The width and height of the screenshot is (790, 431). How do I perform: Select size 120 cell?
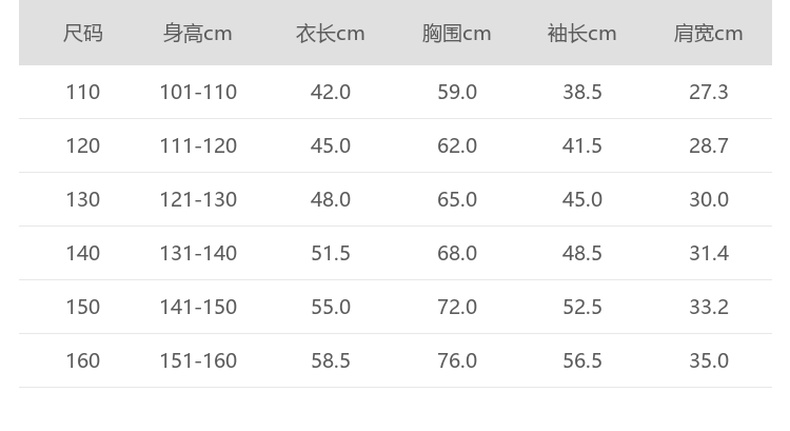83,146
